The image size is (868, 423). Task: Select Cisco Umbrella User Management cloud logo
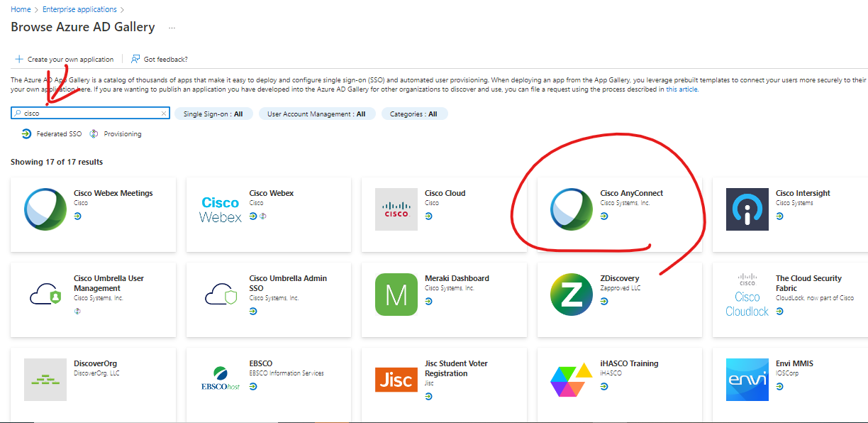(x=45, y=294)
